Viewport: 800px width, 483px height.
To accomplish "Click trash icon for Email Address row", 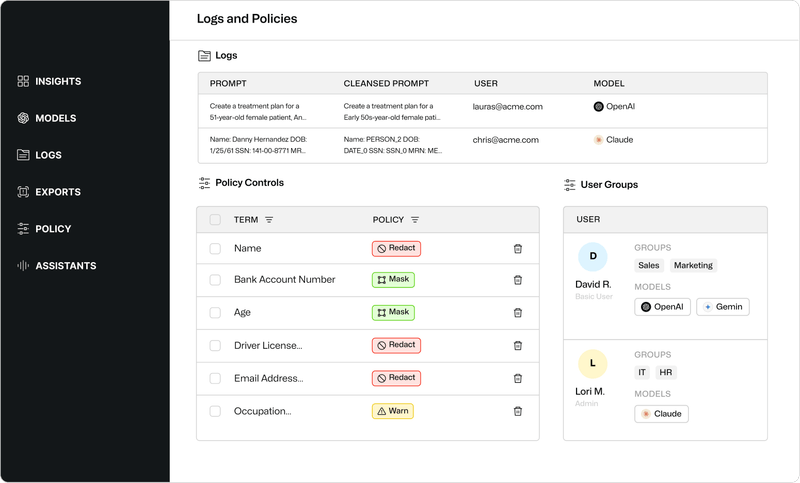I will [517, 378].
